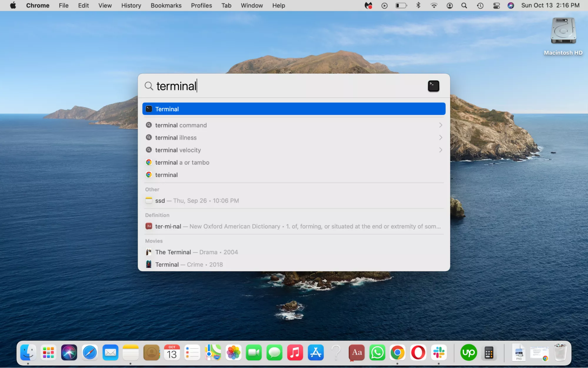This screenshot has width=588, height=368.
Task: Expand the terminal command suggestion chevron
Action: coord(440,125)
